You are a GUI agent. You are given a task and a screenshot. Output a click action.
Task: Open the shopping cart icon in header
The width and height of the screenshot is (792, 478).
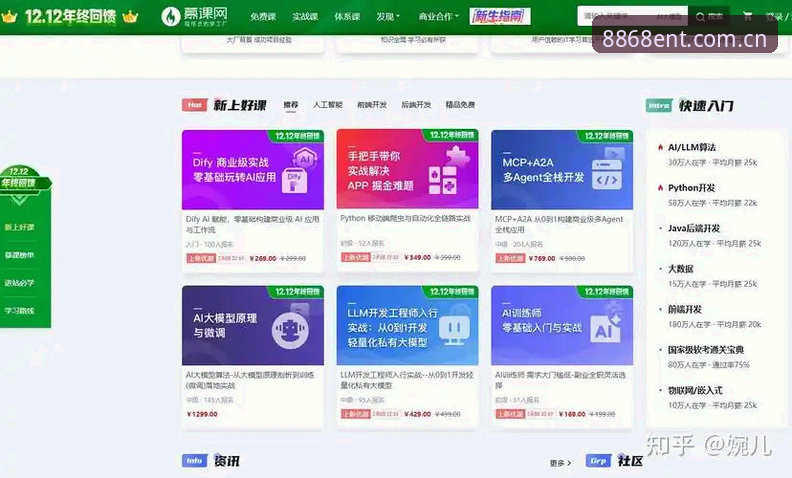[748, 16]
